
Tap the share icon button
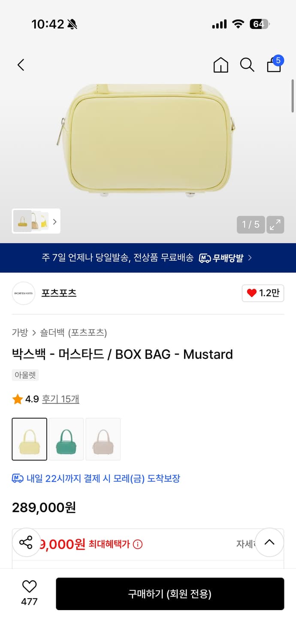click(26, 542)
